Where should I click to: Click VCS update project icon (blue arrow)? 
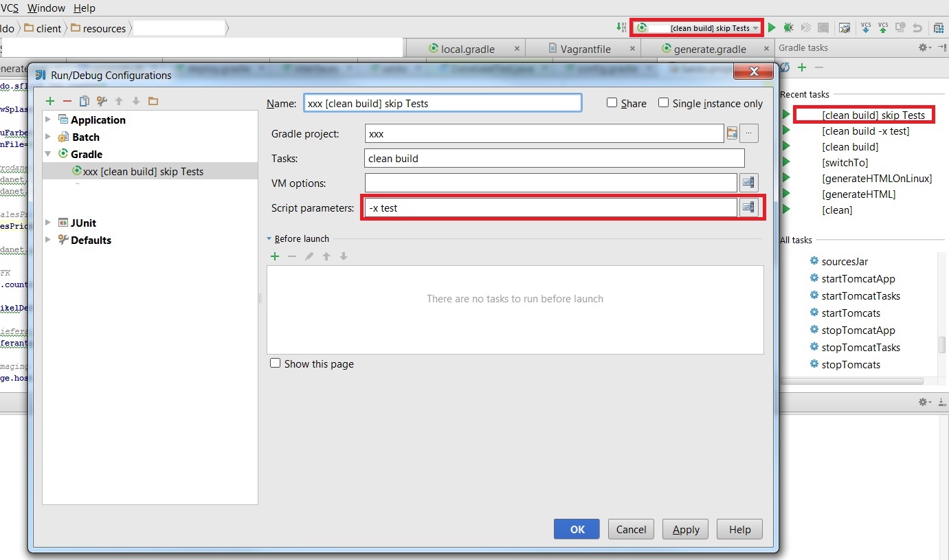click(x=866, y=28)
